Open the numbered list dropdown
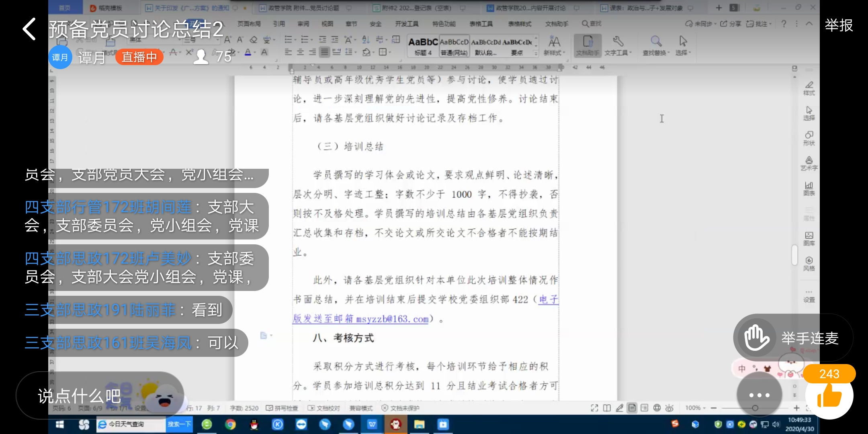This screenshot has height=434, width=868. click(307, 39)
